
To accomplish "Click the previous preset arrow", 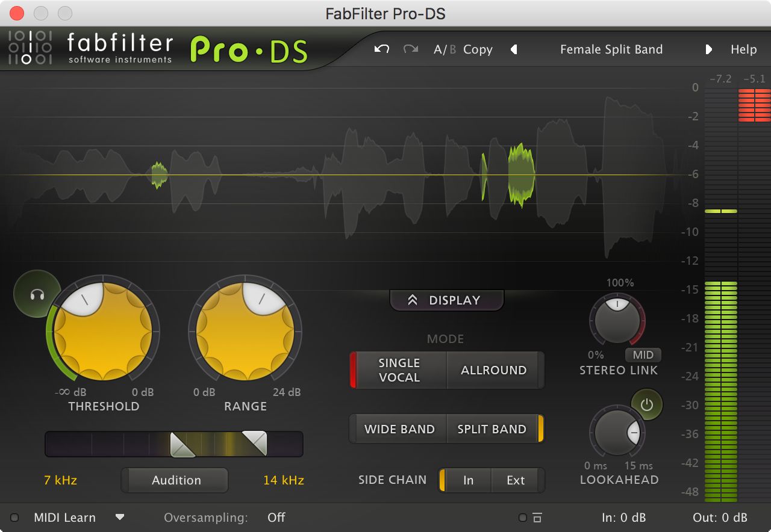I will pos(515,49).
